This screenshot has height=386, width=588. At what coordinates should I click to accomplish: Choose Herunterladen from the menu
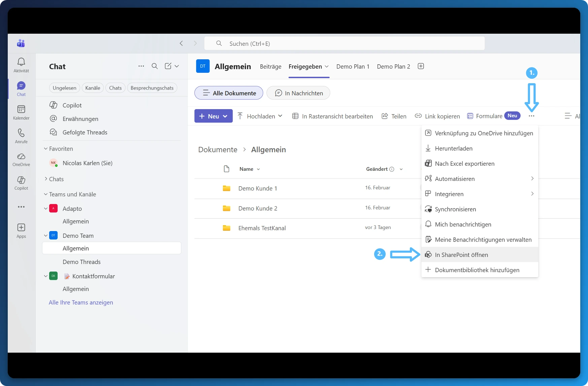click(480, 148)
